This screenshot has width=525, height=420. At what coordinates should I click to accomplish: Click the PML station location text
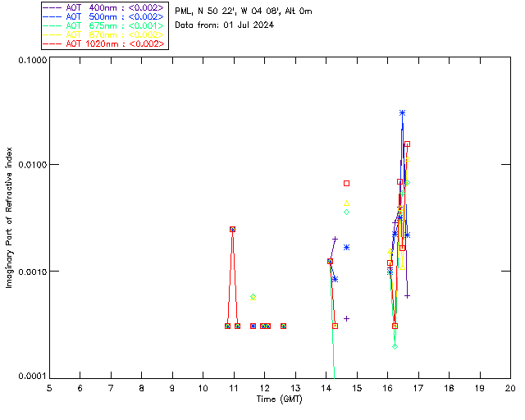point(244,11)
